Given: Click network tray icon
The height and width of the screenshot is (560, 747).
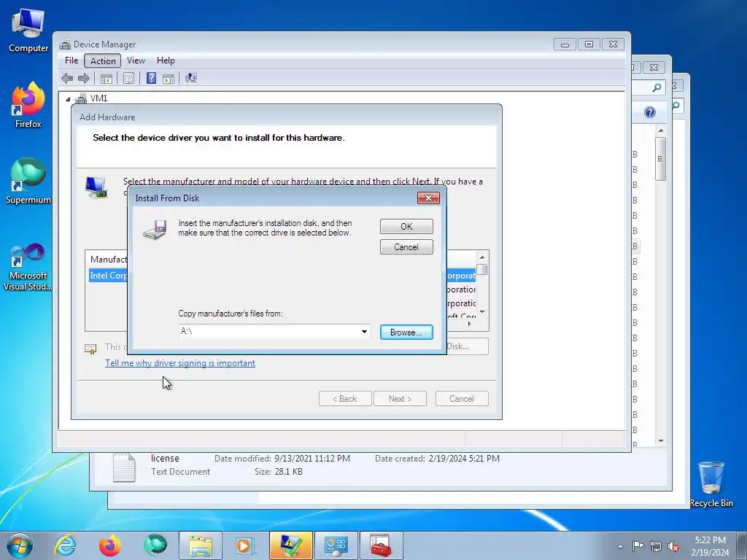Looking at the screenshot, I should pyautogui.click(x=656, y=546).
